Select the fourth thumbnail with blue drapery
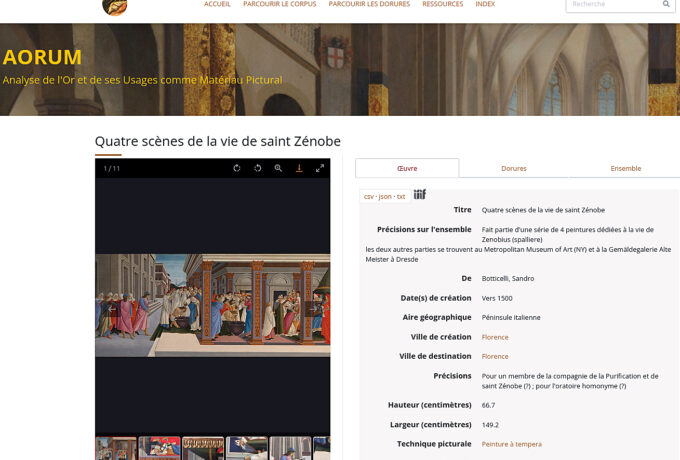Screen dimensions: 680x460 tap(246, 448)
